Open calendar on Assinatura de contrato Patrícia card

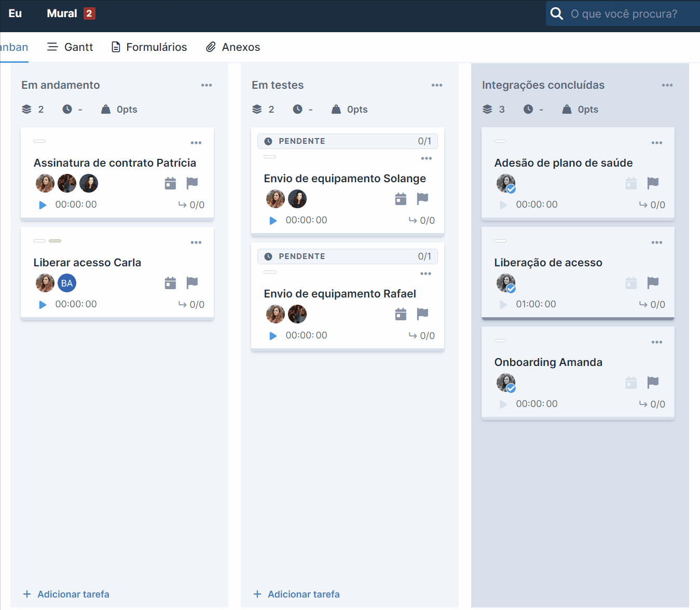tap(170, 183)
